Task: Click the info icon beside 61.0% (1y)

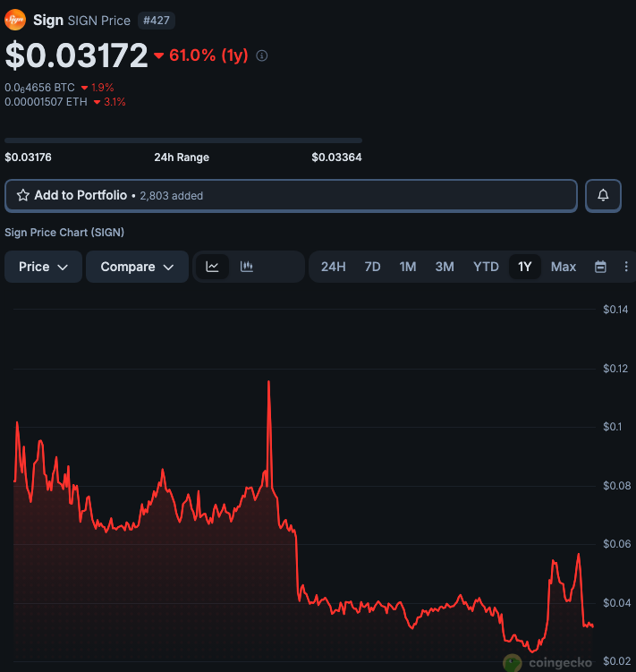Action: (x=262, y=55)
